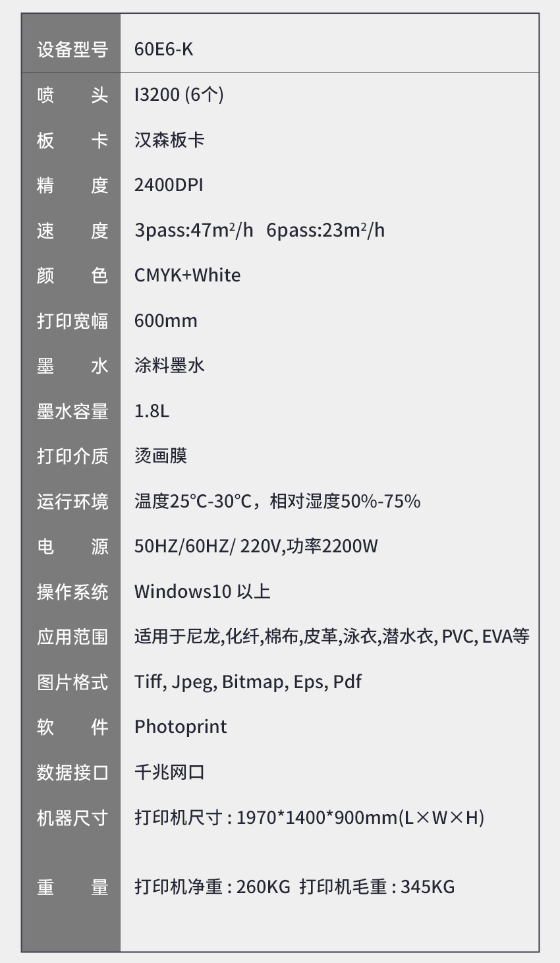Select the 汉森板卡 board value
Image resolution: width=560 pixels, height=963 pixels.
pos(169,140)
